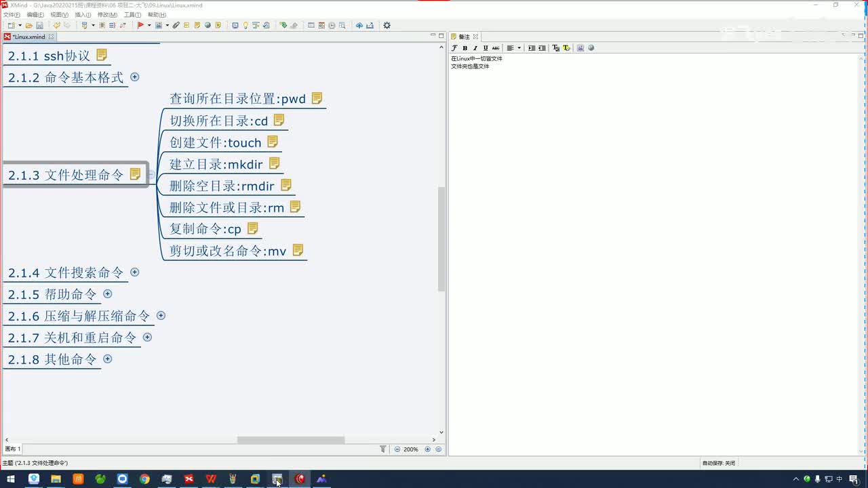Select the 备注 notes panel tab
The width and height of the screenshot is (868, 488).
pos(465,37)
